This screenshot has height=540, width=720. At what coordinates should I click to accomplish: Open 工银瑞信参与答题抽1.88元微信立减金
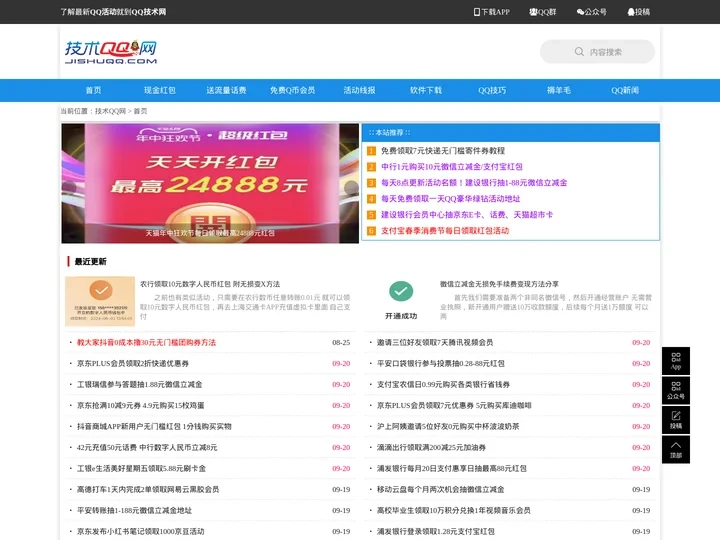click(140, 384)
